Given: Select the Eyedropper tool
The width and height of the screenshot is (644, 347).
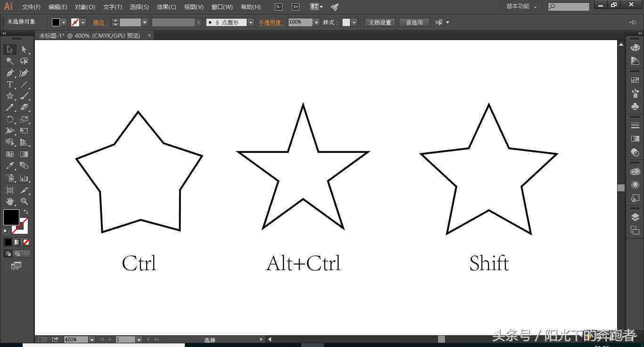Looking at the screenshot, I should (9, 165).
